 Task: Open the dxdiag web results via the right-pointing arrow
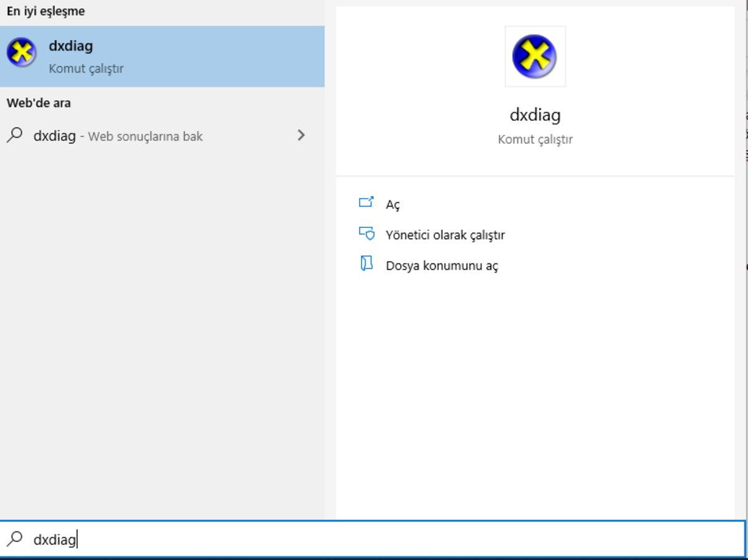pyautogui.click(x=301, y=135)
